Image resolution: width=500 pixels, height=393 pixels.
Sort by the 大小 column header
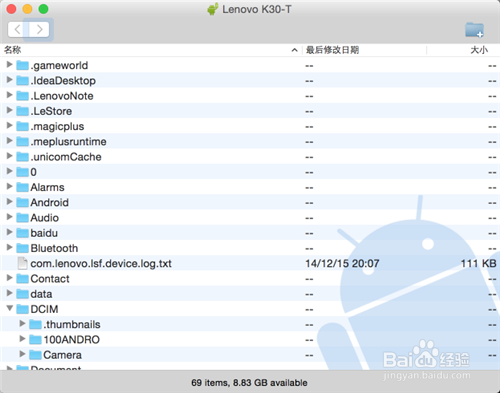point(479,50)
